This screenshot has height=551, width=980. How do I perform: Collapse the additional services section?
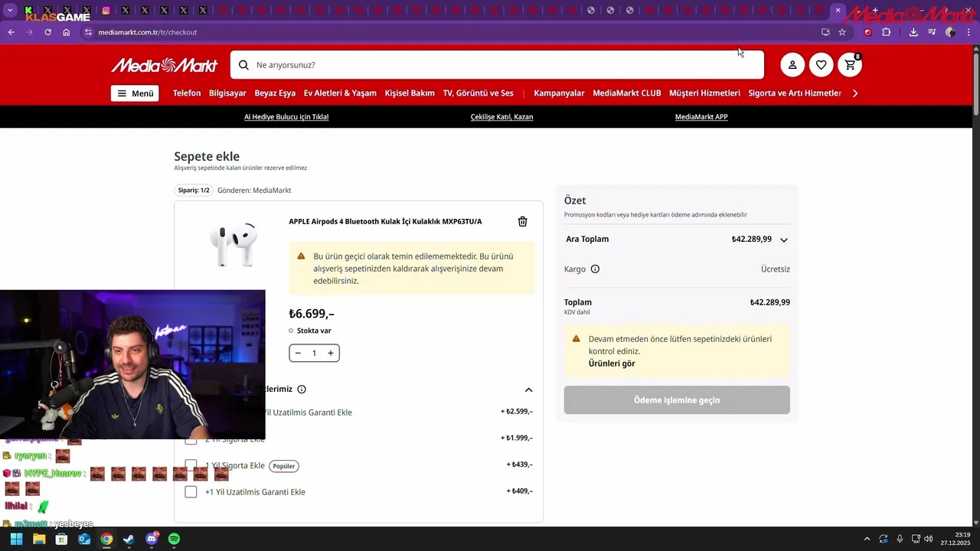pyautogui.click(x=528, y=390)
